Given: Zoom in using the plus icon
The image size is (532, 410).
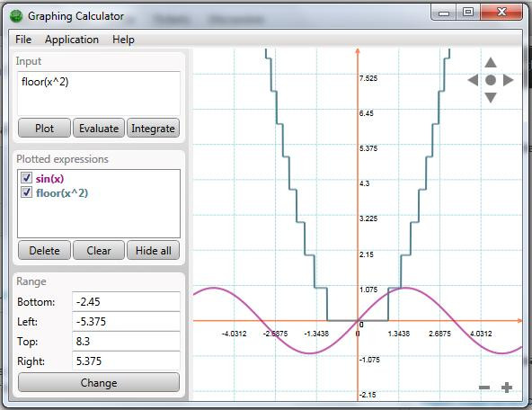Looking at the screenshot, I should [507, 388].
